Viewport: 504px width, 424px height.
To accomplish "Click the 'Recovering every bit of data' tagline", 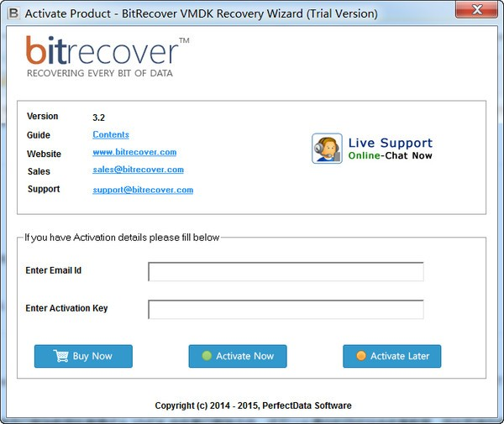I will 100,73.
